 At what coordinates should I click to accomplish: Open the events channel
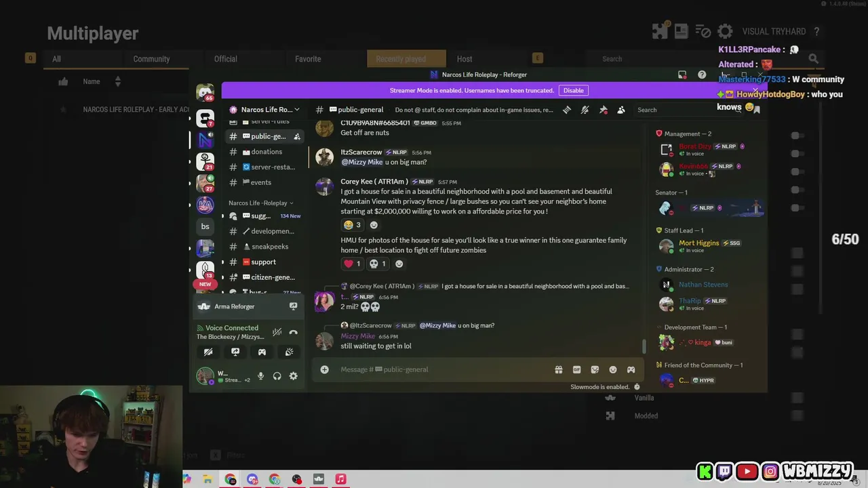pos(264,182)
